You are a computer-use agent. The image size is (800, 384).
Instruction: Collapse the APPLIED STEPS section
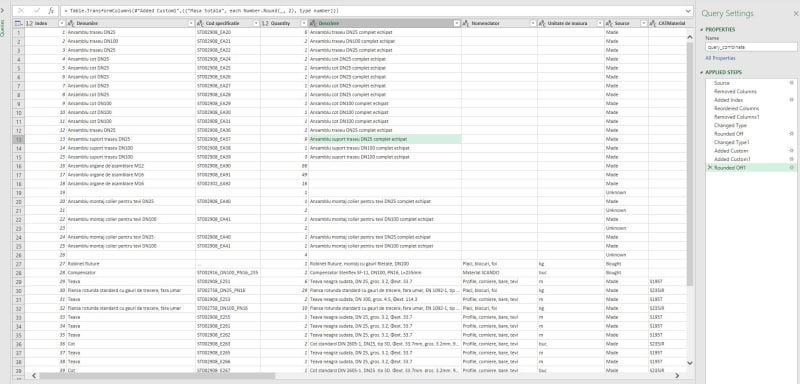[702, 72]
